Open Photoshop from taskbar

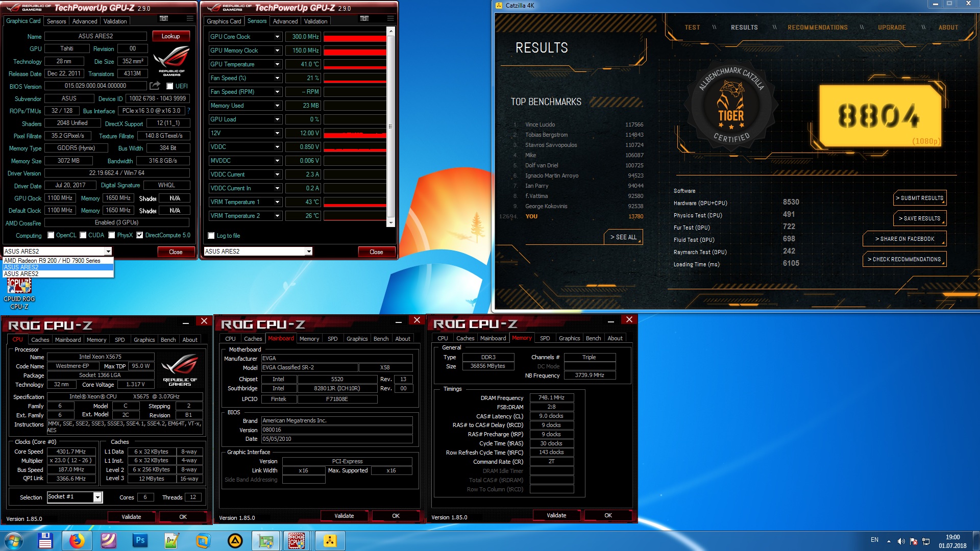139,541
